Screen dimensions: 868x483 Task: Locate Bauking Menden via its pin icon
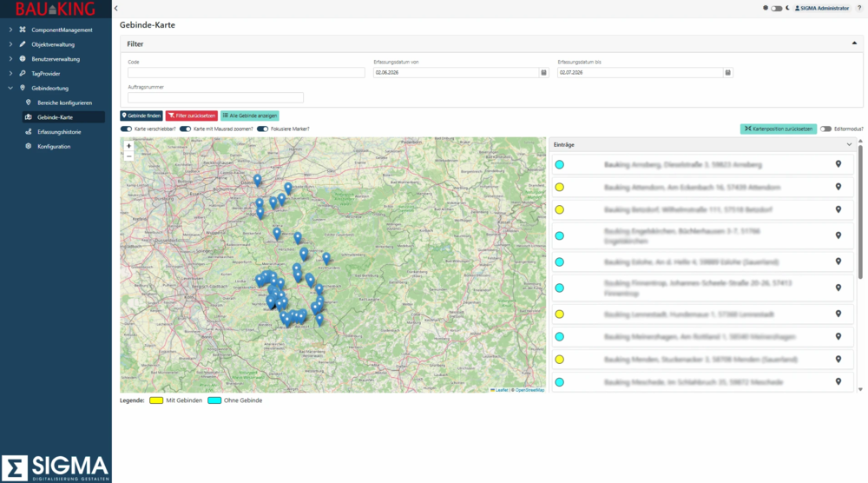(838, 359)
